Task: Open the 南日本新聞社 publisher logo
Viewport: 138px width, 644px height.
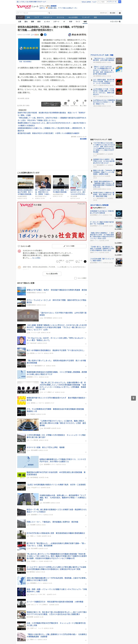Action: point(77,35)
